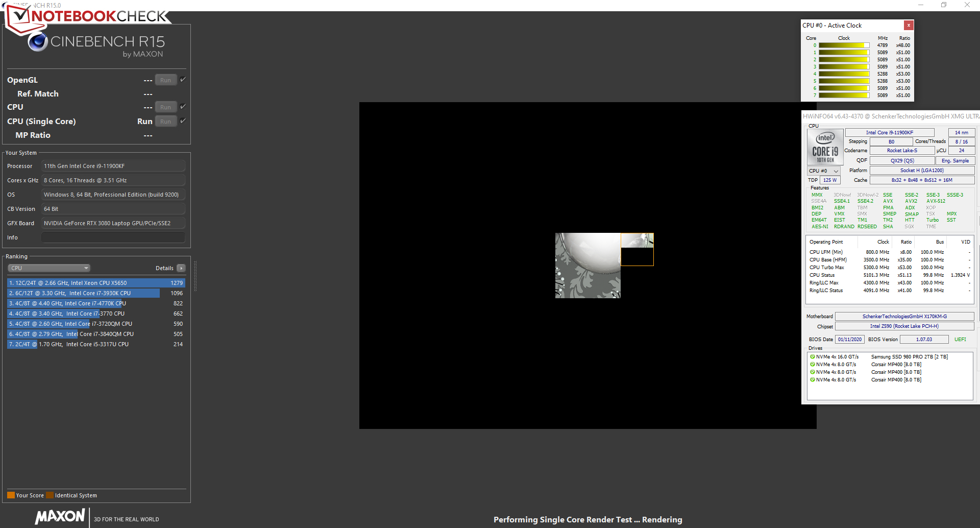Click the Samsung SSD 980 PRO drive entry
The width and height of the screenshot is (980, 528).
click(909, 357)
